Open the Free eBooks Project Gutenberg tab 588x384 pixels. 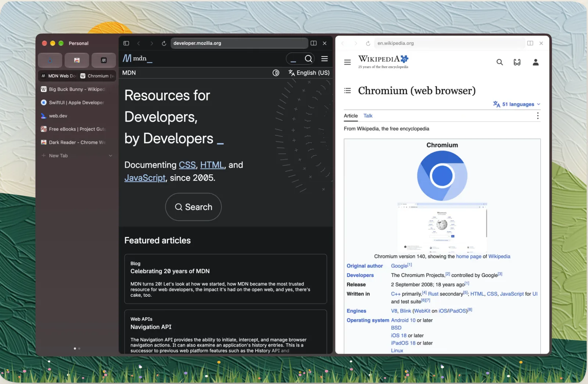pyautogui.click(x=77, y=129)
